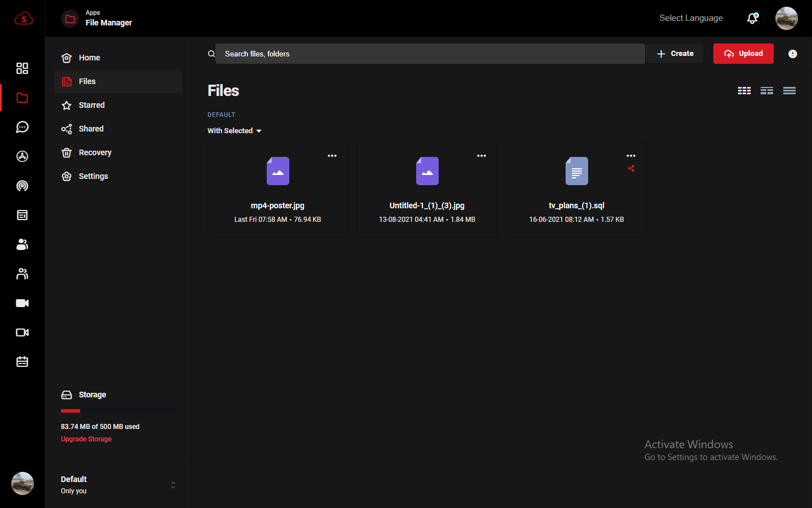Open the Recovery section
This screenshot has width=812, height=508.
pos(95,152)
